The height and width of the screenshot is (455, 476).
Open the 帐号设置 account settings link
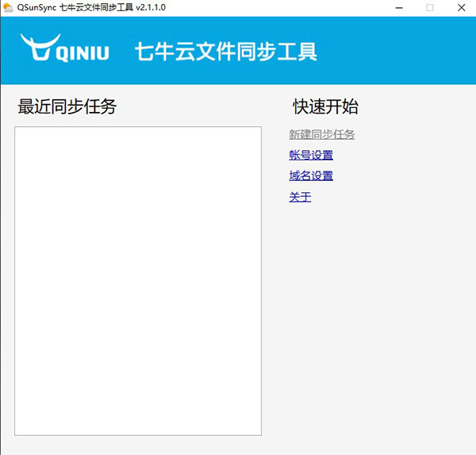click(x=311, y=155)
